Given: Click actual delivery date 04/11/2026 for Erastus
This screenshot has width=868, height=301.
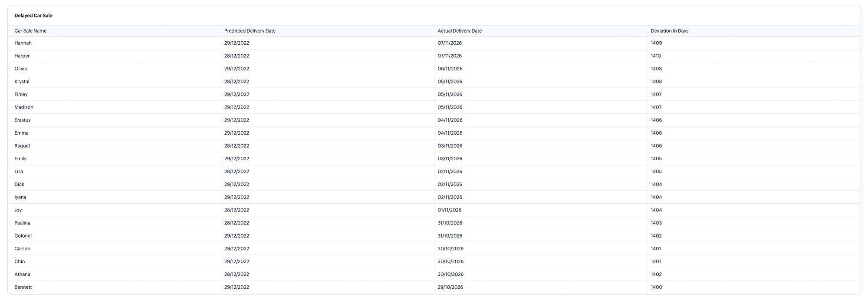Looking at the screenshot, I should [450, 120].
